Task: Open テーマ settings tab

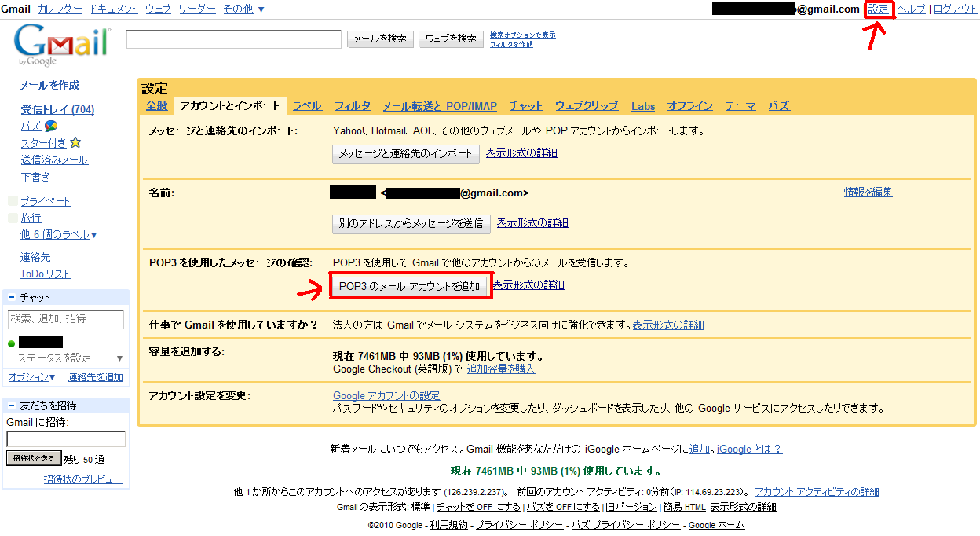Action: pyautogui.click(x=740, y=105)
